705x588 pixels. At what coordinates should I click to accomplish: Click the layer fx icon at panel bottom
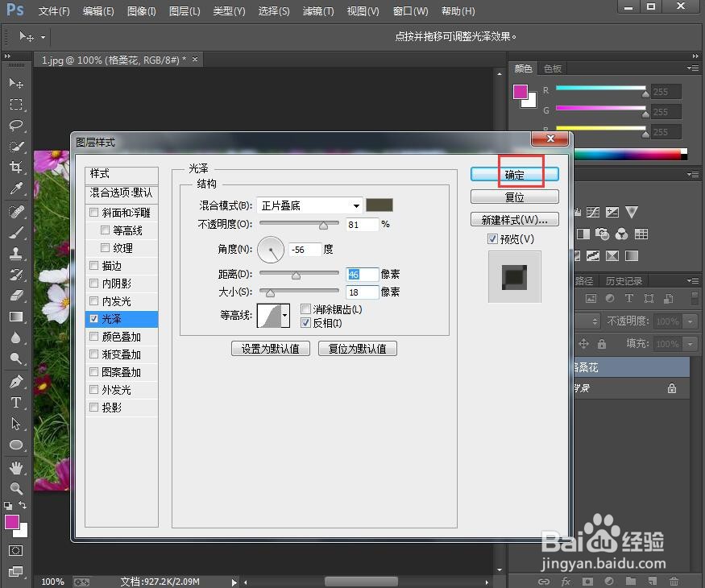point(566,582)
